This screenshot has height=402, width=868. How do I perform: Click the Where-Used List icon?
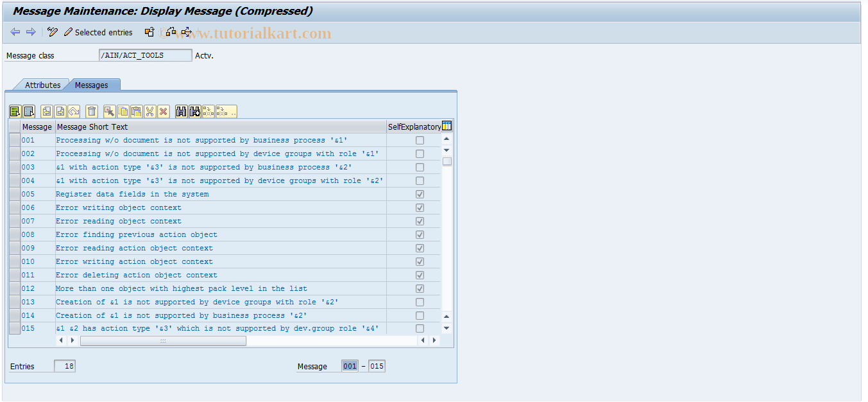click(x=171, y=32)
